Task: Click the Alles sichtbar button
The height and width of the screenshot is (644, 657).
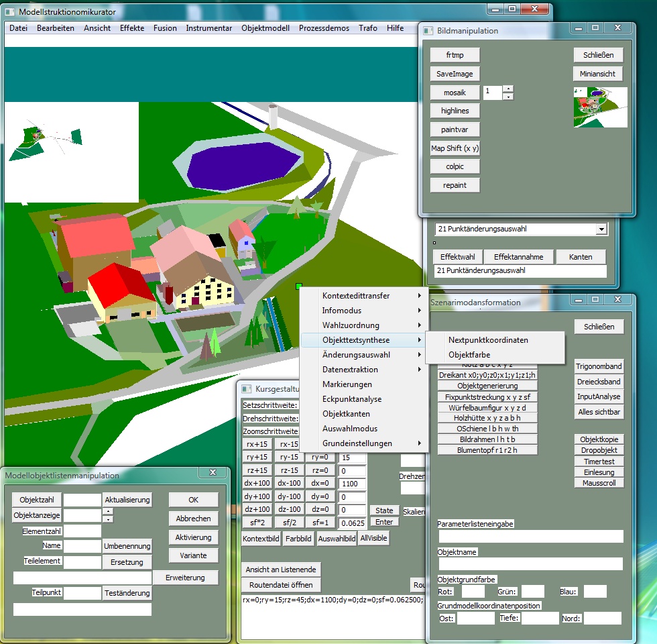Action: pyautogui.click(x=599, y=412)
